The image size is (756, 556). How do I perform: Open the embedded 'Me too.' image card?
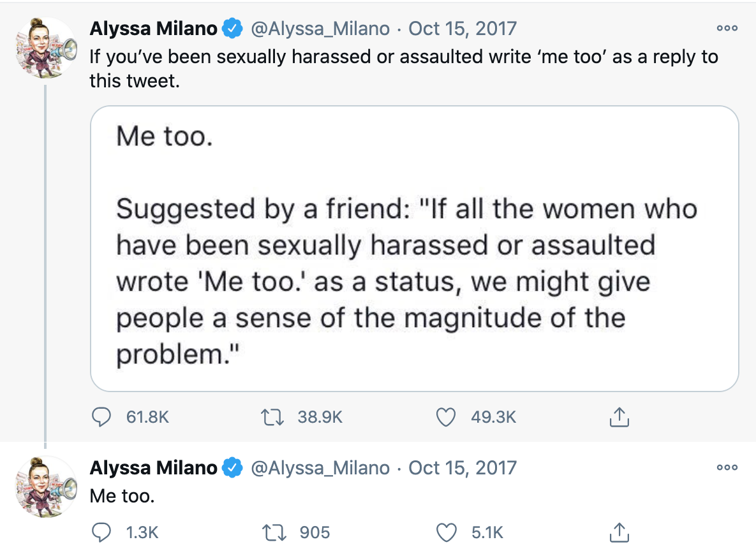[x=415, y=248]
